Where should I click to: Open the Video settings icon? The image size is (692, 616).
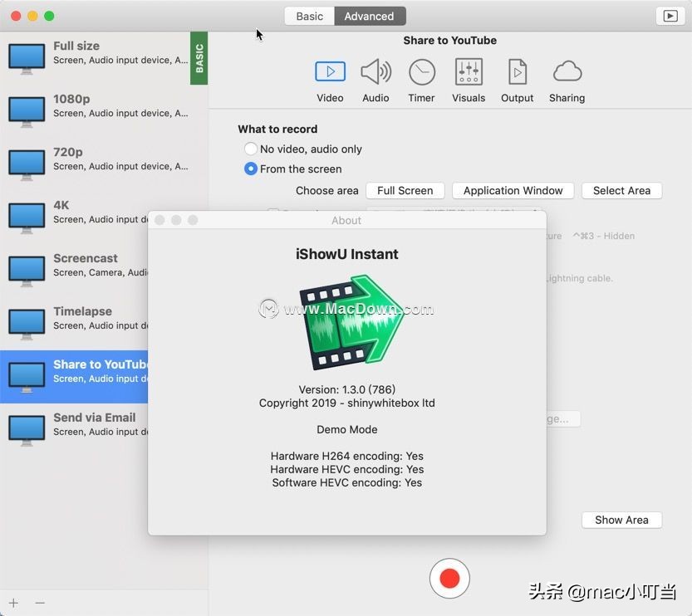(330, 72)
